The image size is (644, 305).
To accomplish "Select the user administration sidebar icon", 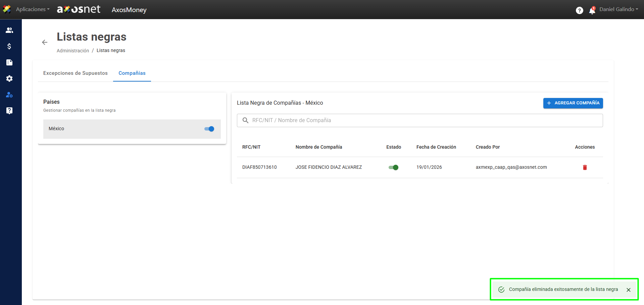I will pos(9,95).
